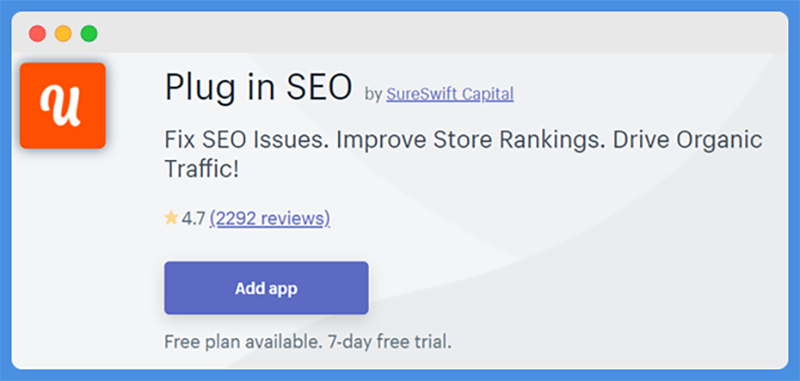Click the word "Traffic!" in the tagline

tap(202, 169)
